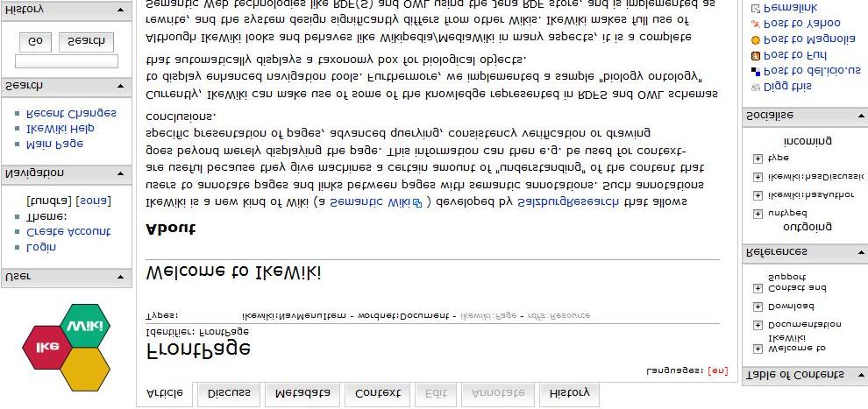The height and width of the screenshot is (409, 868).
Task: Click the Post to Furl icon
Action: coord(756,56)
